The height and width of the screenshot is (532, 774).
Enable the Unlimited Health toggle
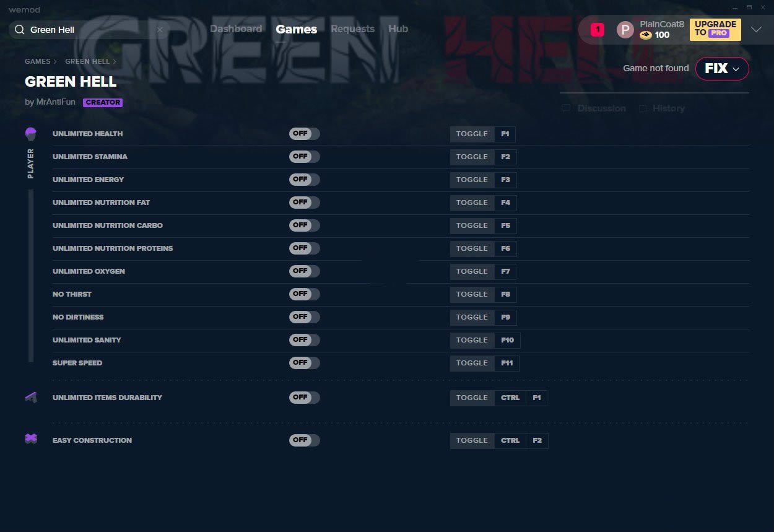click(304, 134)
